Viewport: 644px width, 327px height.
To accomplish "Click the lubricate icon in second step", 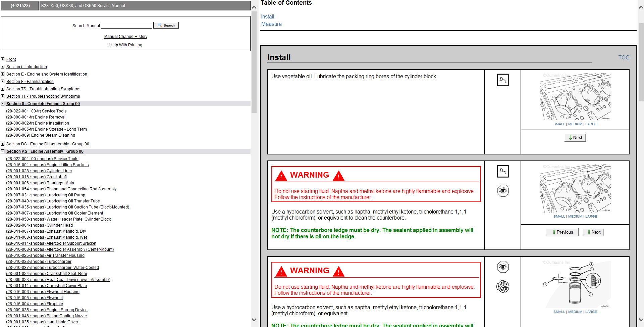I will (x=503, y=171).
